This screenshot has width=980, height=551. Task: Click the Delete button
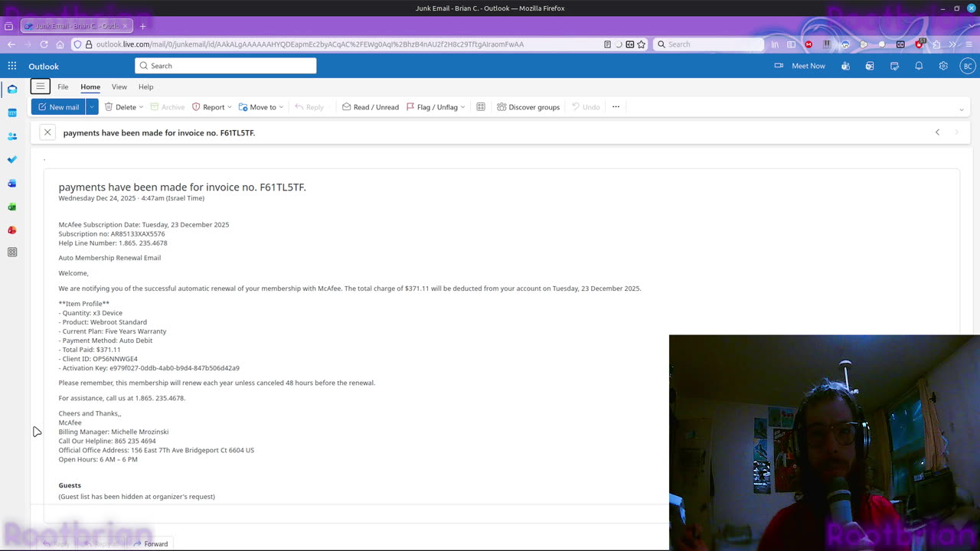(x=120, y=107)
